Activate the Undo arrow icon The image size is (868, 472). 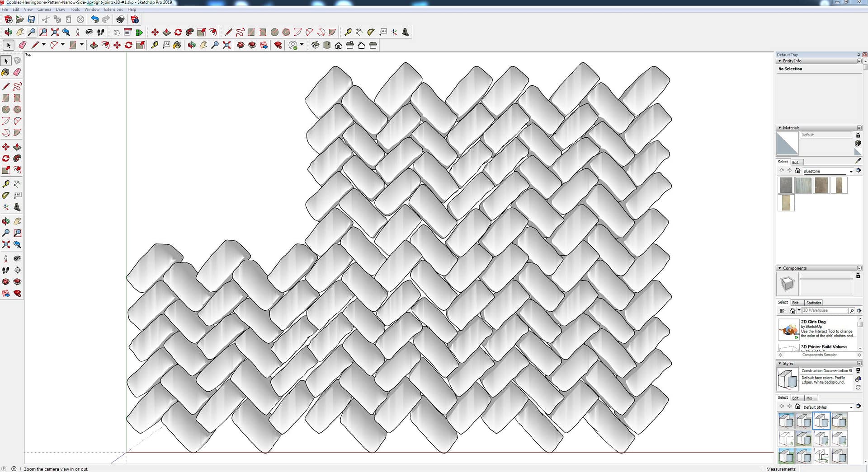click(94, 19)
